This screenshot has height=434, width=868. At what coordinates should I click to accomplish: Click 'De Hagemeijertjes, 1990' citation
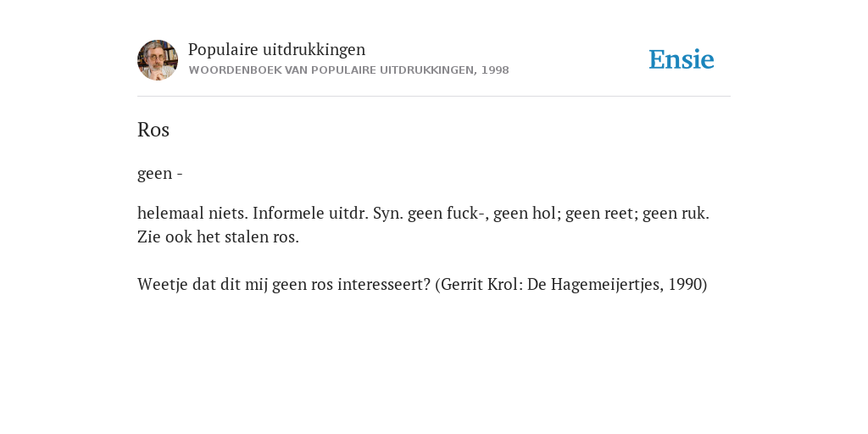[x=615, y=285]
